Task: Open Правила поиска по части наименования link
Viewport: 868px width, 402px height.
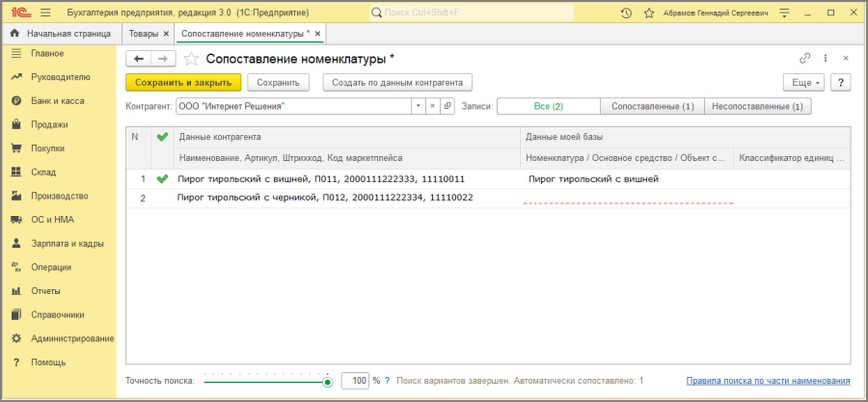Action: [768, 381]
